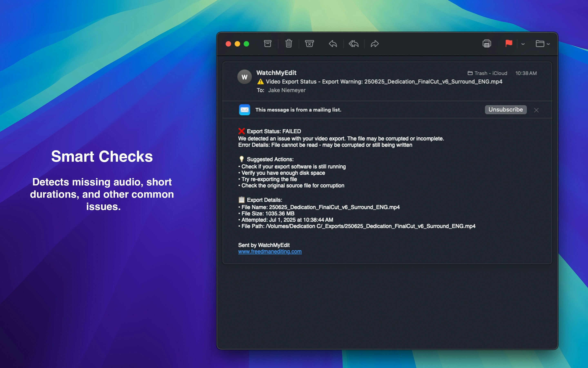Maximize the mail window with green button
The image size is (588, 368).
[246, 44]
